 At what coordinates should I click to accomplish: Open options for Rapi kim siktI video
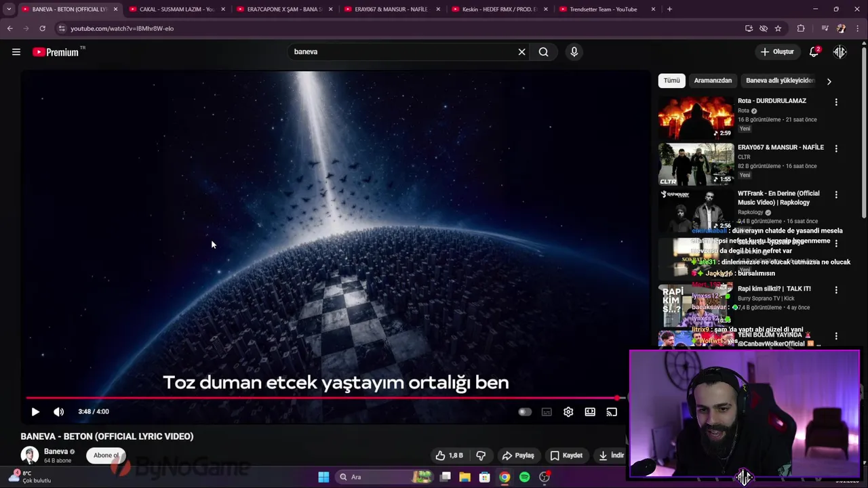tap(836, 289)
